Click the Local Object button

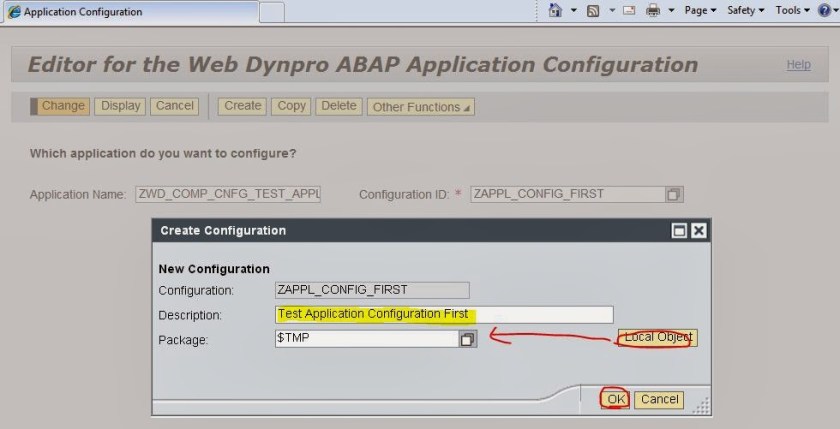[x=657, y=338]
